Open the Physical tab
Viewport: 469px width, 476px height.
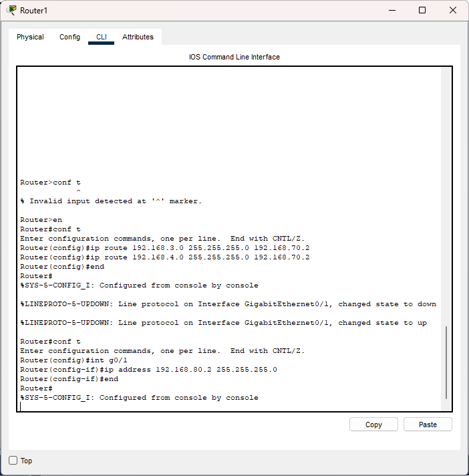tap(30, 37)
